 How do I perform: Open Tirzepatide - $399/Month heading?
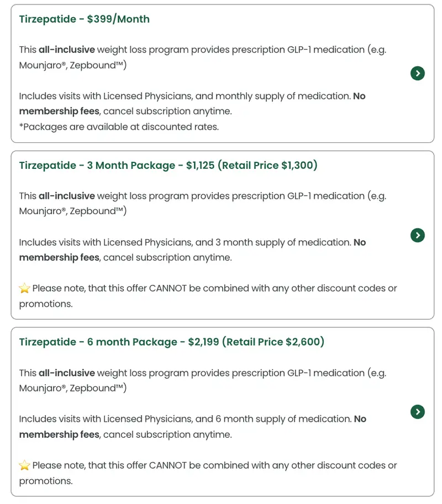(84, 19)
